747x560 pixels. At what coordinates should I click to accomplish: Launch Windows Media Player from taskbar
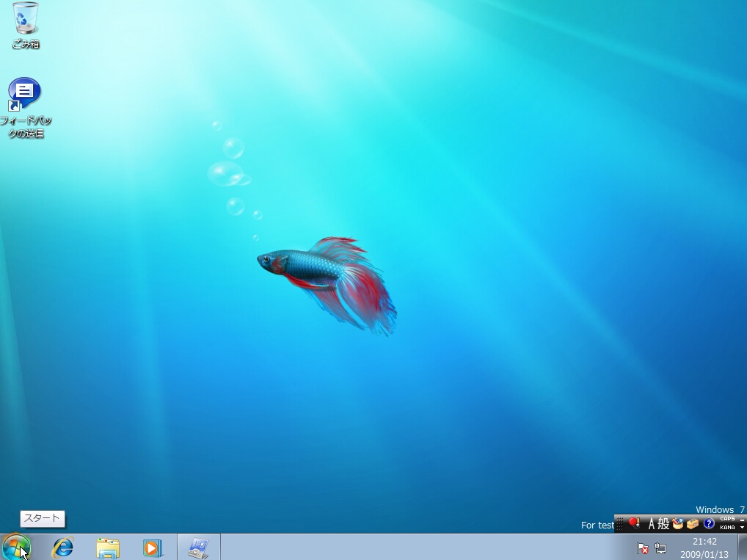tap(153, 548)
